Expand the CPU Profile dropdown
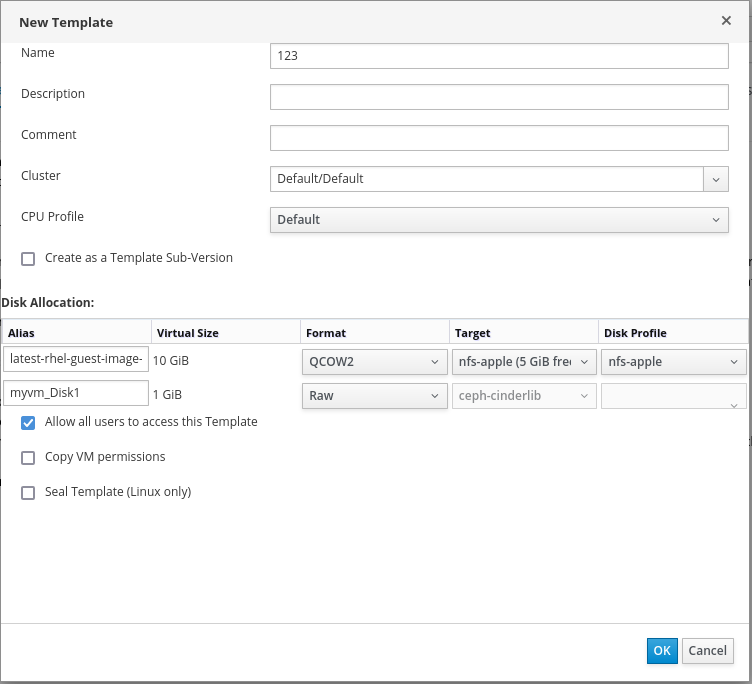The height and width of the screenshot is (684, 752). click(x=498, y=220)
